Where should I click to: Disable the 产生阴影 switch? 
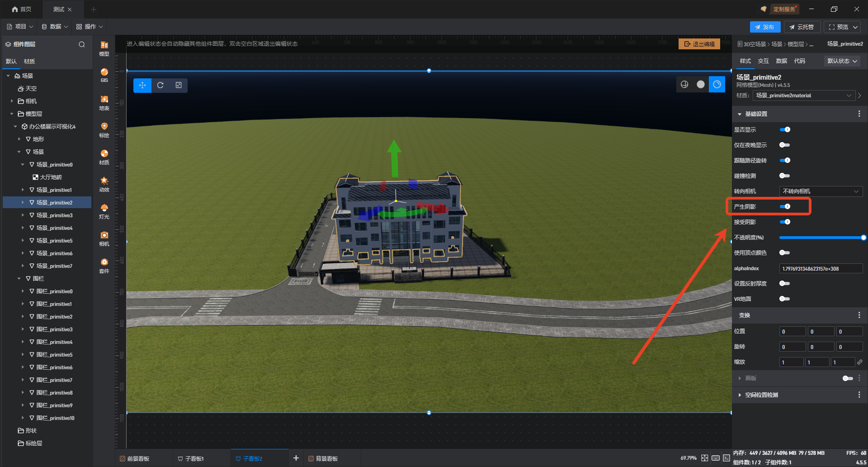[x=785, y=206]
